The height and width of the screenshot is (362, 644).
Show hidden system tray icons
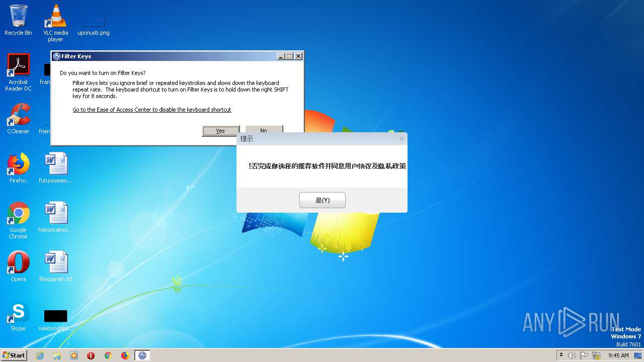[x=561, y=355]
